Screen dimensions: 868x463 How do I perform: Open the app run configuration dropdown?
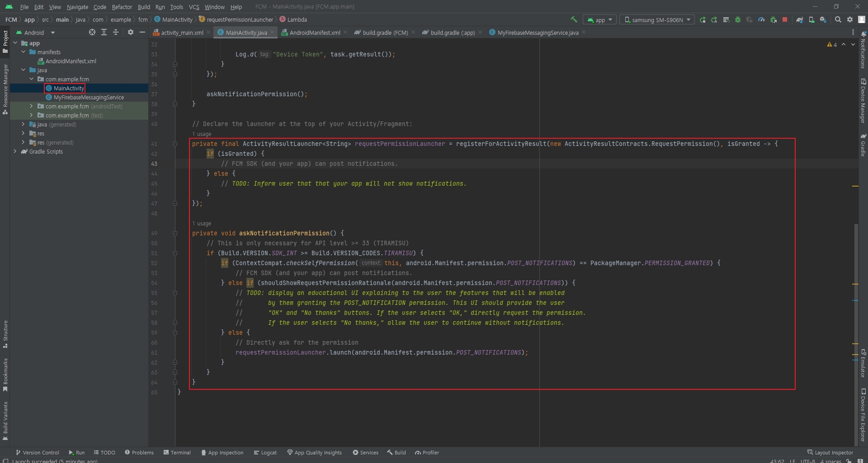pos(599,20)
